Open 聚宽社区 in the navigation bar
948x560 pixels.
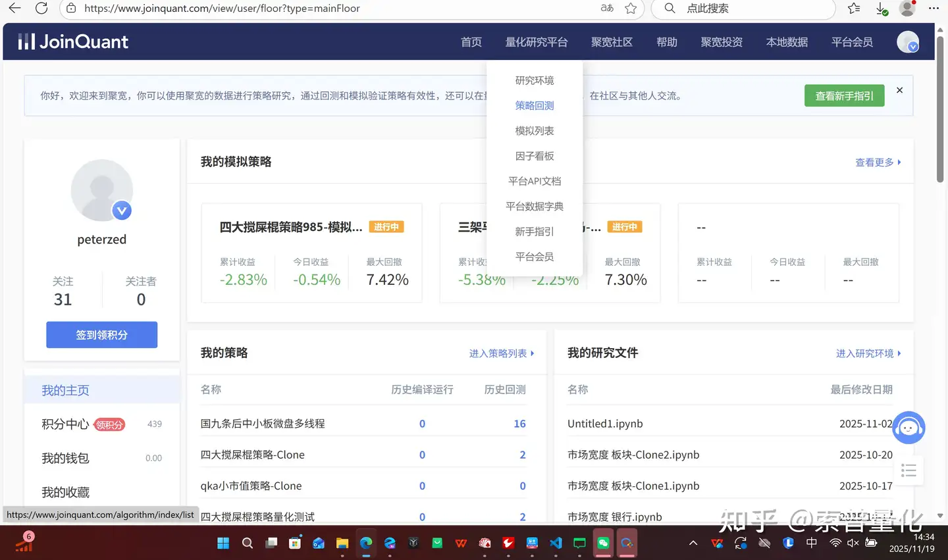[612, 42]
